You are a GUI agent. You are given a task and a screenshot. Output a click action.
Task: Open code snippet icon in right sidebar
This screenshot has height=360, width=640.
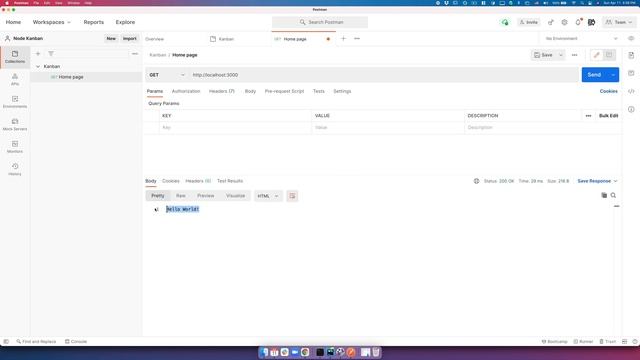[x=631, y=91]
